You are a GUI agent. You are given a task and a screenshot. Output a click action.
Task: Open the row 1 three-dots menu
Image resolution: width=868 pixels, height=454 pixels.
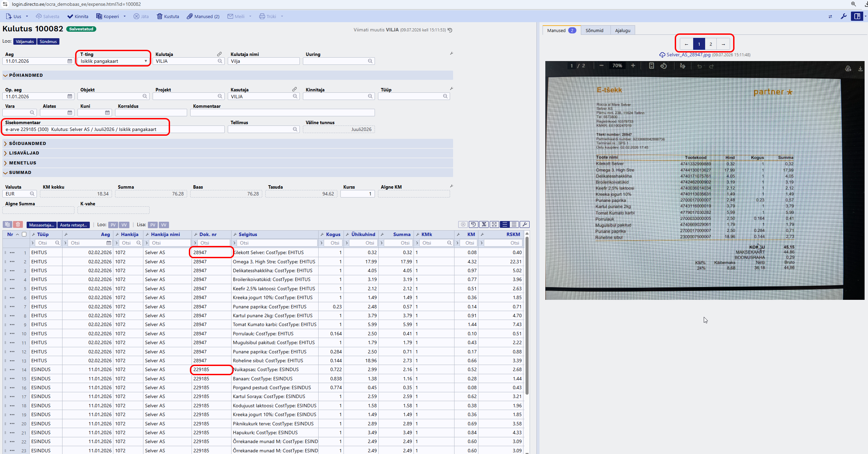tap(12, 253)
